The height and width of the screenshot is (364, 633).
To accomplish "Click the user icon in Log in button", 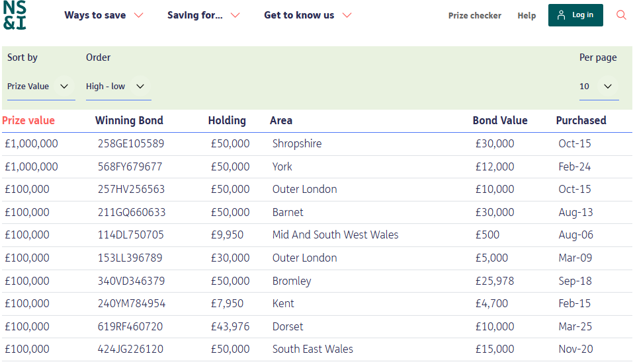I will (562, 15).
